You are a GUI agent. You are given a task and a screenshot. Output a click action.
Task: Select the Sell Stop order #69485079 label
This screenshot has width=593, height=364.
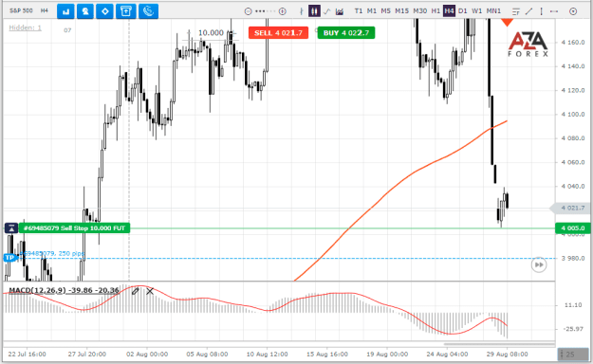[75, 227]
